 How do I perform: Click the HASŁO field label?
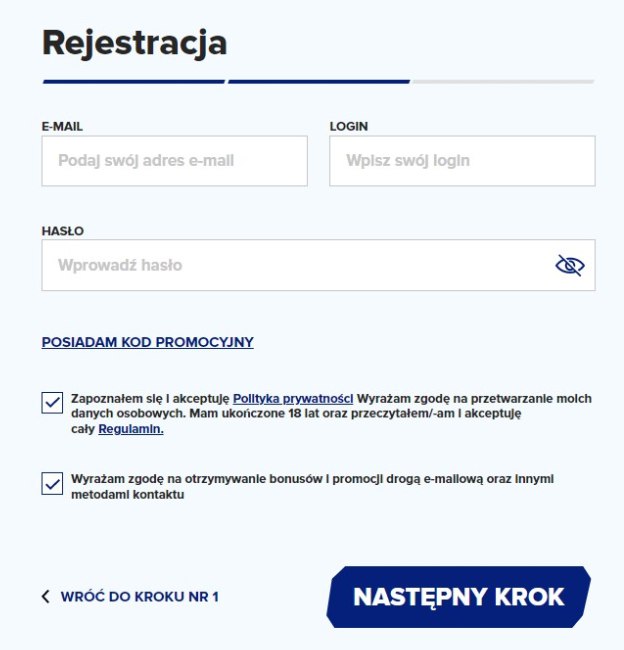[63, 231]
